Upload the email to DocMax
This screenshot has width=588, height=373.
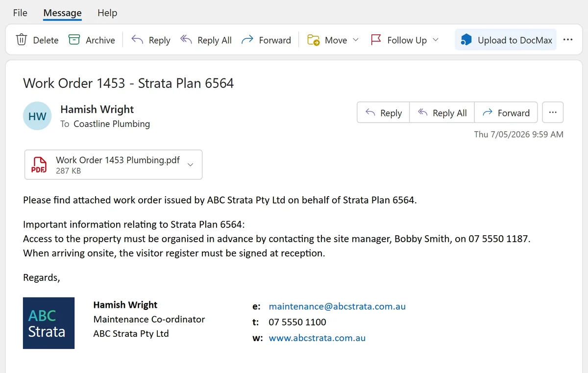(x=506, y=40)
